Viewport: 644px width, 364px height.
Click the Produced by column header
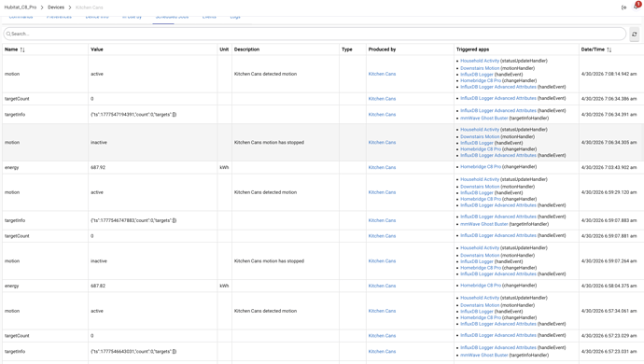point(382,49)
